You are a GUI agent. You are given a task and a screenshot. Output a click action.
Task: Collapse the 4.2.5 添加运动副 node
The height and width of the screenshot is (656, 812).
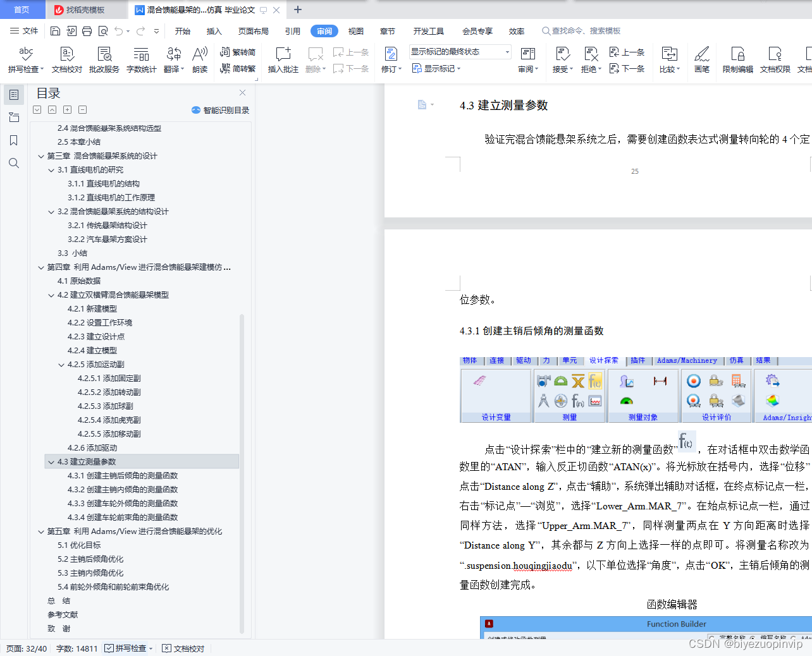61,365
